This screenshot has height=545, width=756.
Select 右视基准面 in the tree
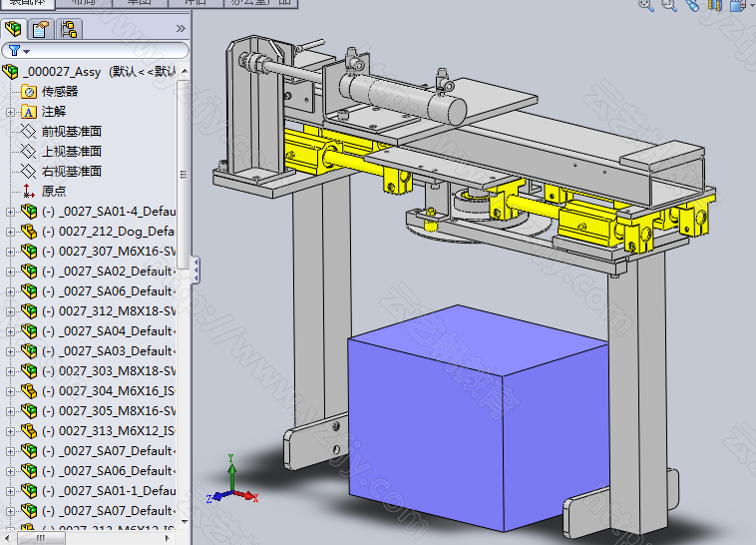(72, 171)
